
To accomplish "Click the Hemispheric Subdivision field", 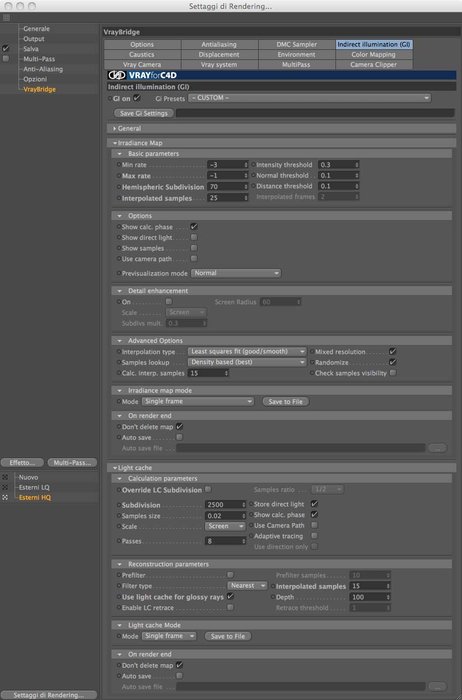I will pyautogui.click(x=228, y=187).
